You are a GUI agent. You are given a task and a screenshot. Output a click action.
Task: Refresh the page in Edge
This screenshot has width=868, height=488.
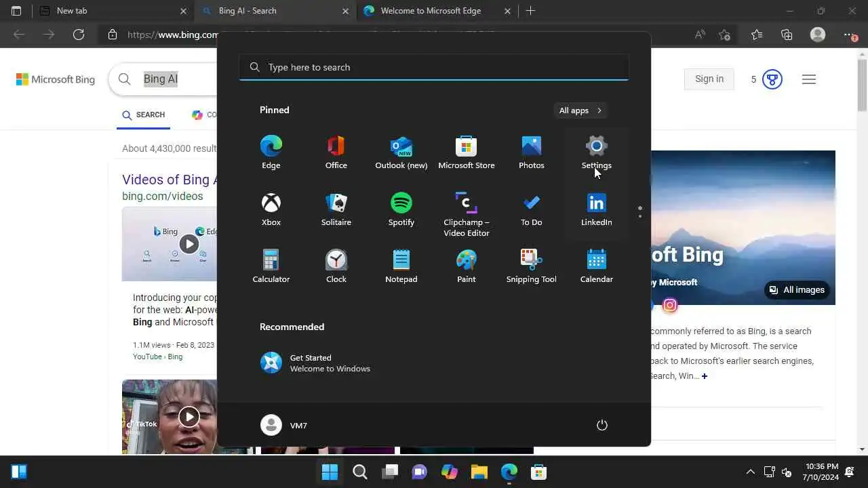(x=79, y=35)
